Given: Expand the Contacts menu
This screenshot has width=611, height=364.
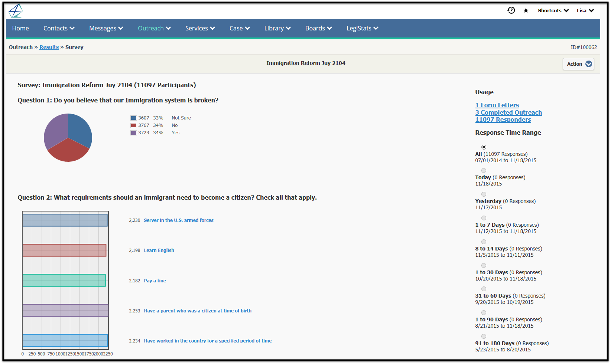Looking at the screenshot, I should pos(59,28).
